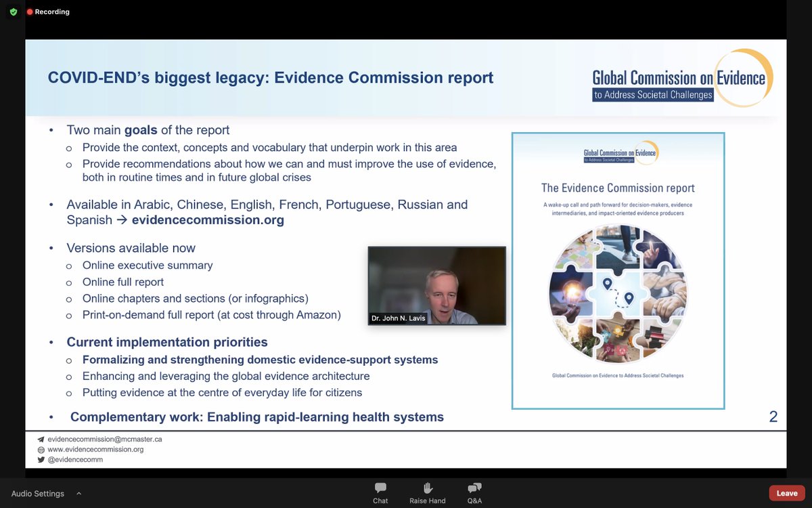Click evidencecommission@mcmaster.ca email address
This screenshot has height=508, width=812.
(105, 439)
